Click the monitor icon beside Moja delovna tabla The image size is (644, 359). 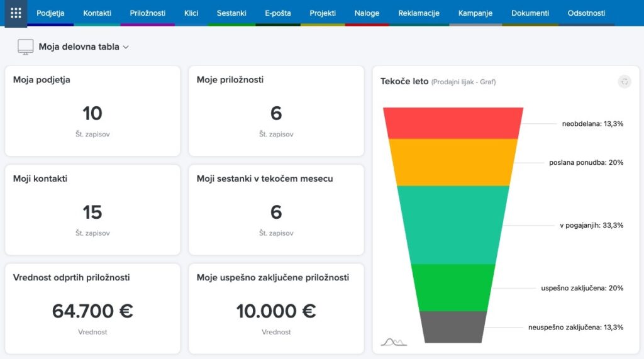pos(25,47)
